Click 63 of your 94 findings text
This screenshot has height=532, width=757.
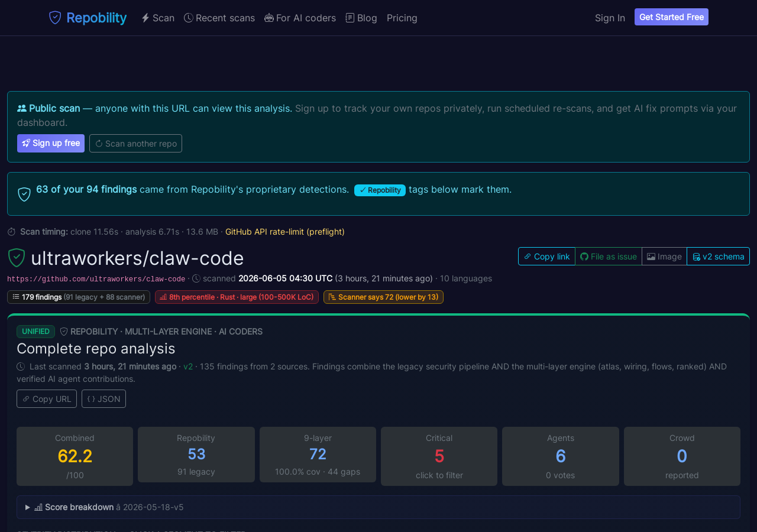pos(86,189)
